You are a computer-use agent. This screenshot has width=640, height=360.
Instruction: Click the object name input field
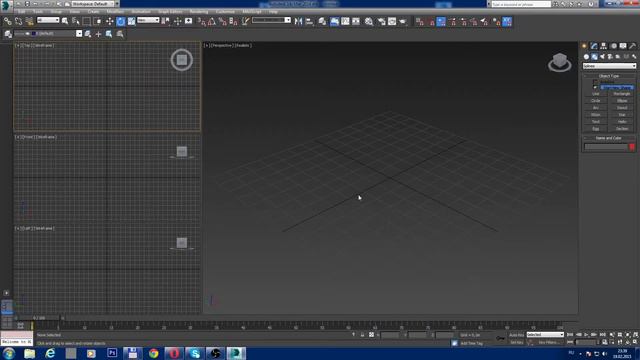click(x=606, y=147)
